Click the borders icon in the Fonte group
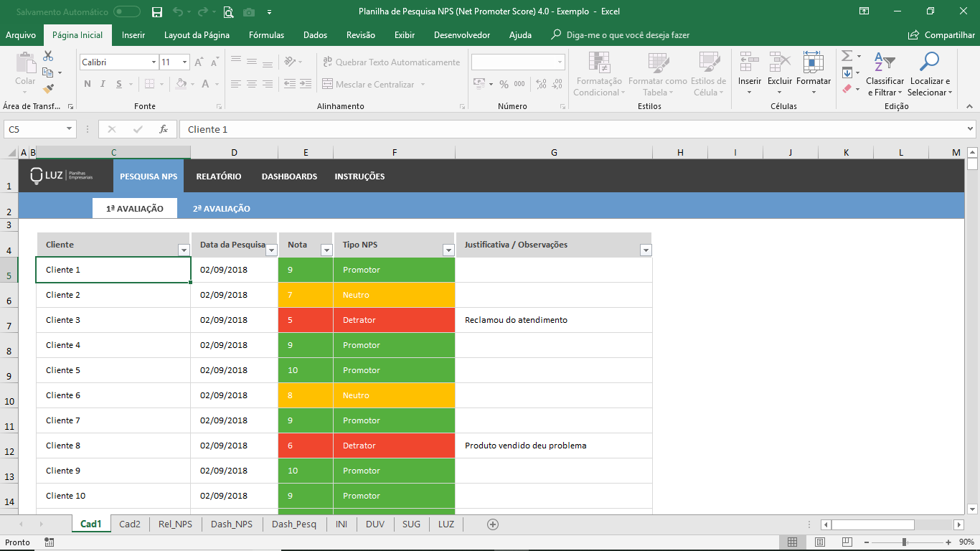 click(x=149, y=84)
